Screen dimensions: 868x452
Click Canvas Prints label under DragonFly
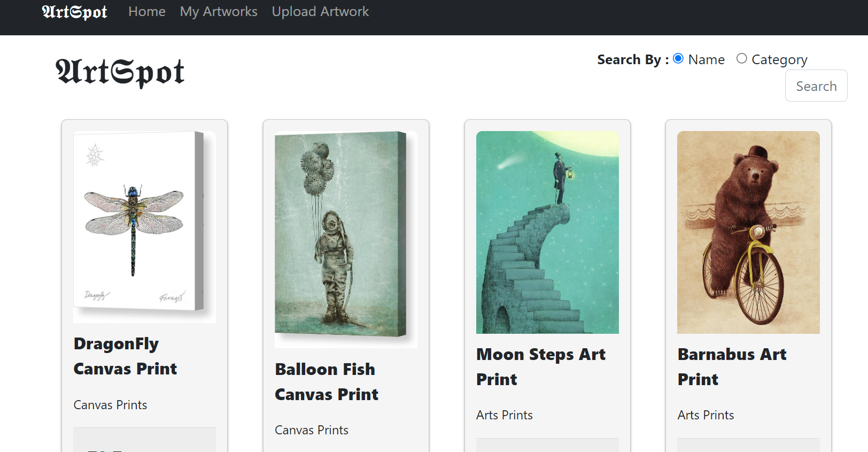coord(110,405)
